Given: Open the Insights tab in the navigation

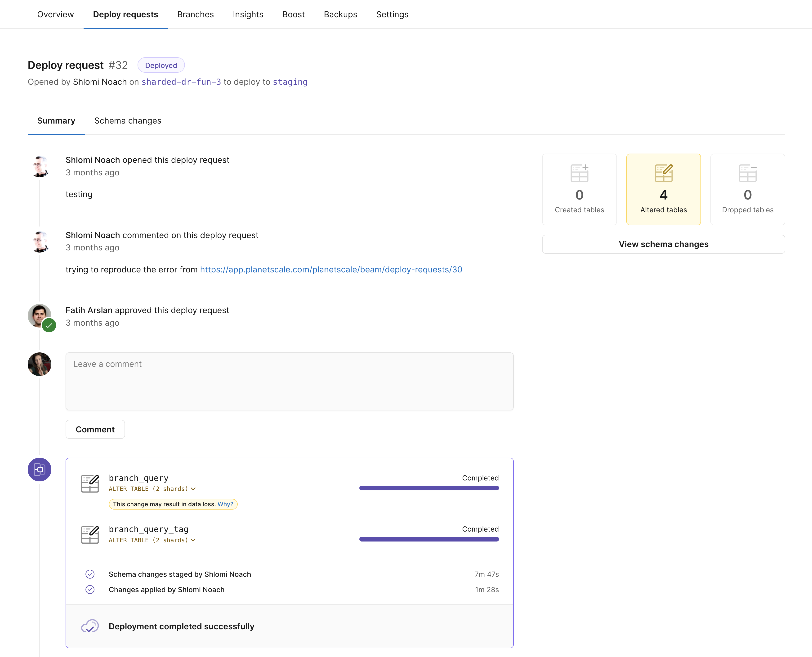Looking at the screenshot, I should [248, 14].
